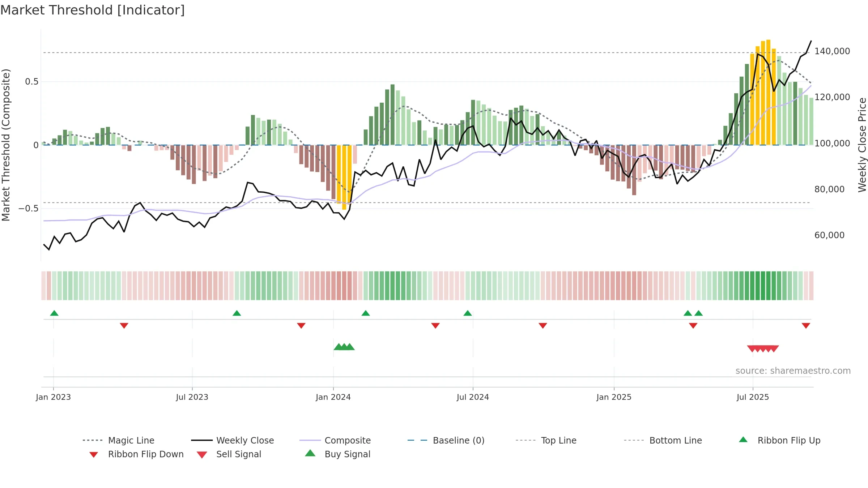
Task: Click the ribbon flip up marker at Jan 2023
Action: pyautogui.click(x=54, y=313)
